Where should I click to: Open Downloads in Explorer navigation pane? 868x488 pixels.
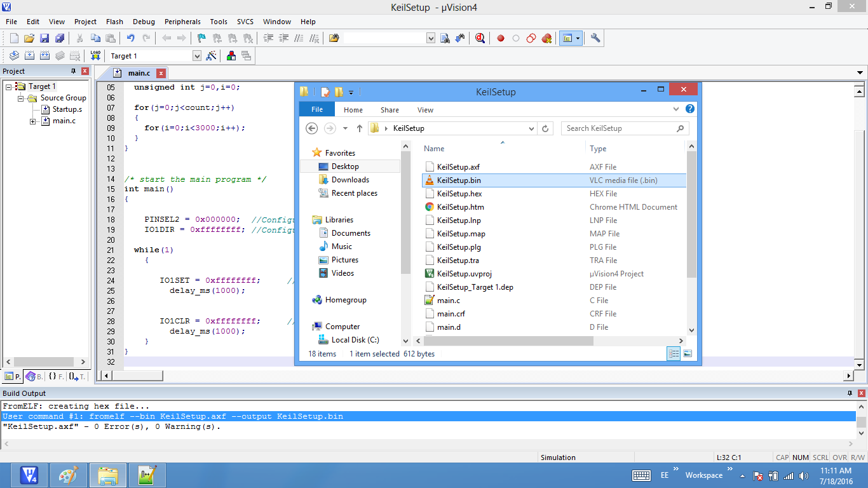point(350,180)
